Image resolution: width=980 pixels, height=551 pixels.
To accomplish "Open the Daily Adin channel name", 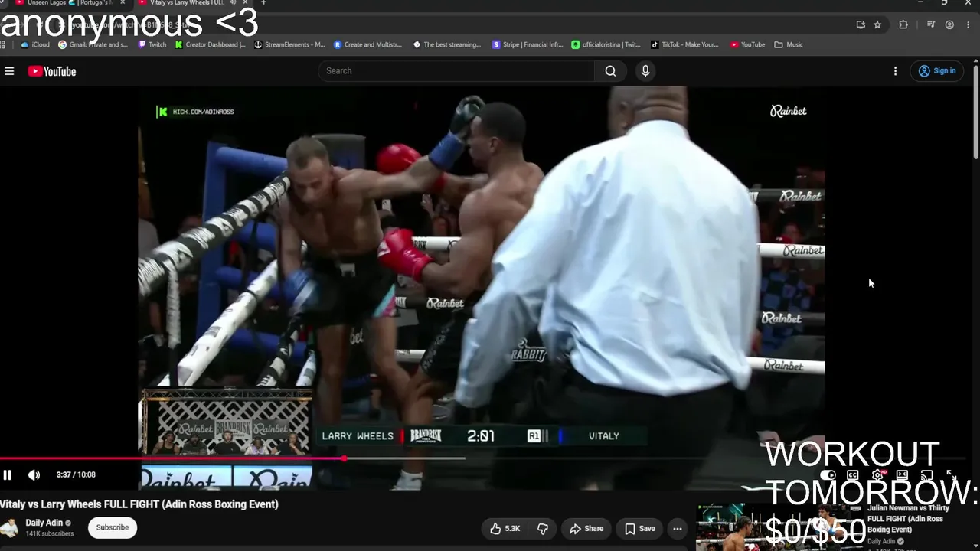I will click(x=44, y=523).
